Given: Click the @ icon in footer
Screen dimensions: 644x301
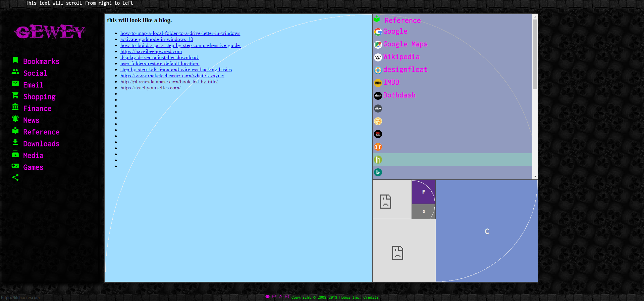Looking at the screenshot, I should pyautogui.click(x=274, y=297).
